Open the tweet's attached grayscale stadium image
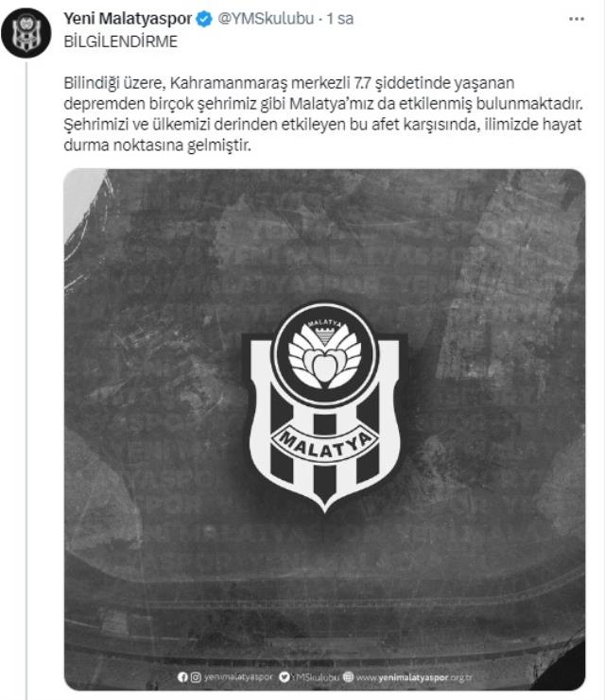Image resolution: width=605 pixels, height=700 pixels. [x=325, y=430]
